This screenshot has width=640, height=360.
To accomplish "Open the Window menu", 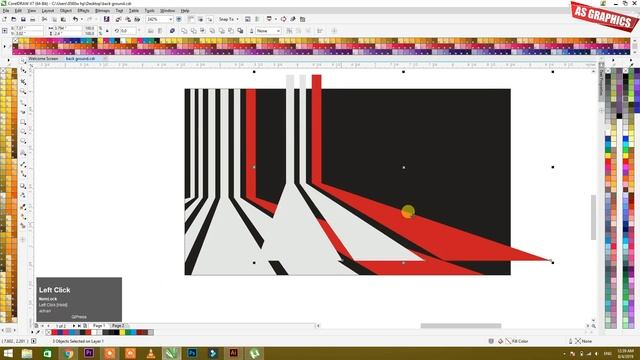I will point(167,11).
